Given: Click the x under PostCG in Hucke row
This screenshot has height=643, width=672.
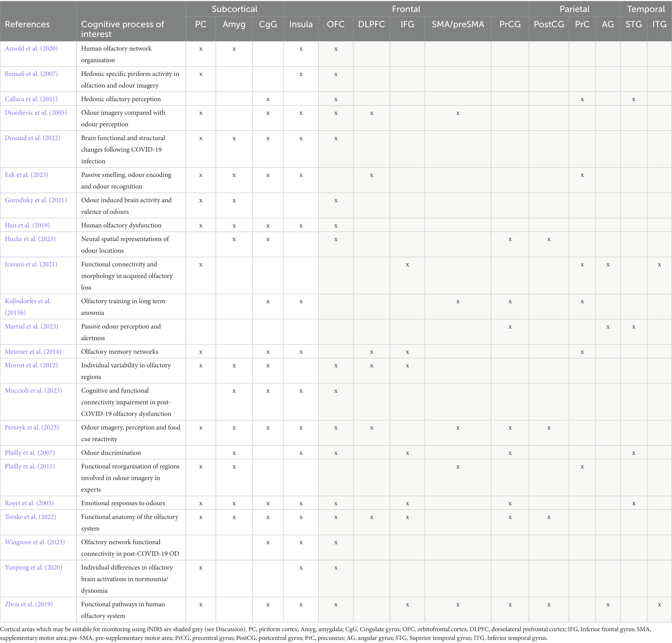Looking at the screenshot, I should point(549,239).
